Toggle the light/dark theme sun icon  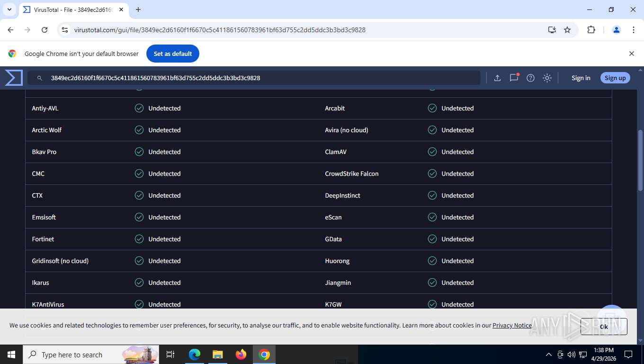(547, 78)
